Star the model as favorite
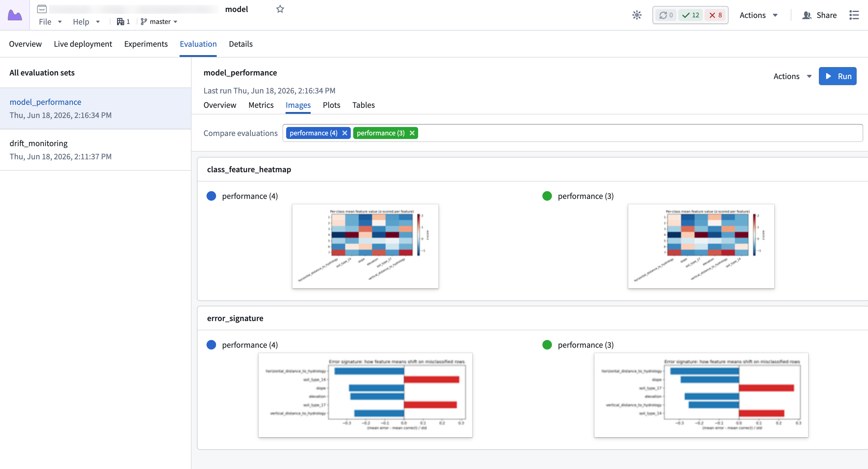The width and height of the screenshot is (868, 469). [x=280, y=9]
